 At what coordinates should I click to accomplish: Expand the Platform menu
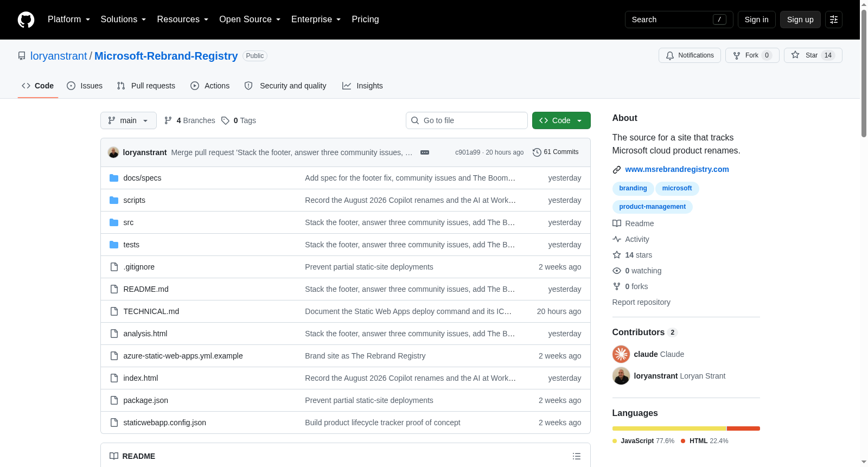(69, 20)
